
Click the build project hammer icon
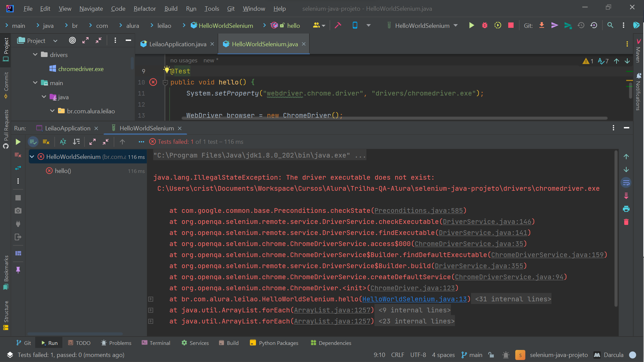pos(338,25)
